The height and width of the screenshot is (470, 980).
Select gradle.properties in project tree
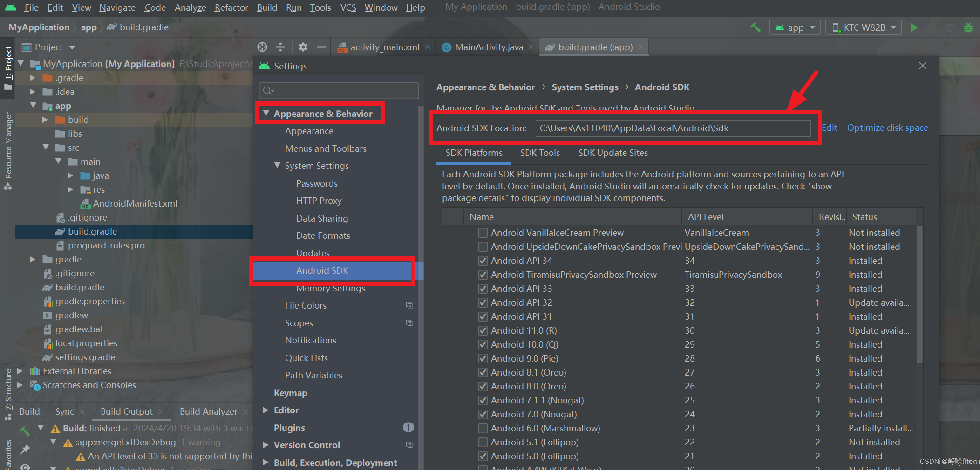tap(90, 301)
